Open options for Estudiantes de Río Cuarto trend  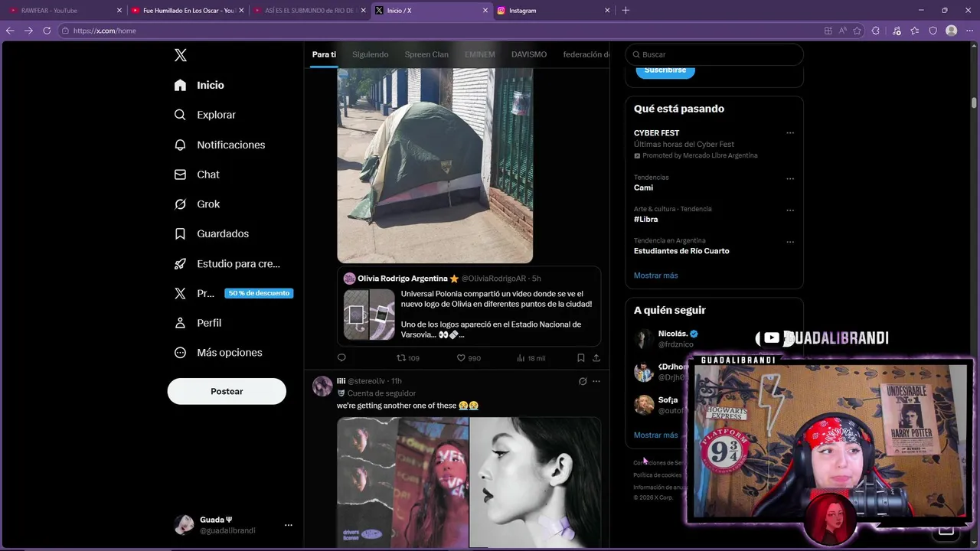[x=790, y=242]
